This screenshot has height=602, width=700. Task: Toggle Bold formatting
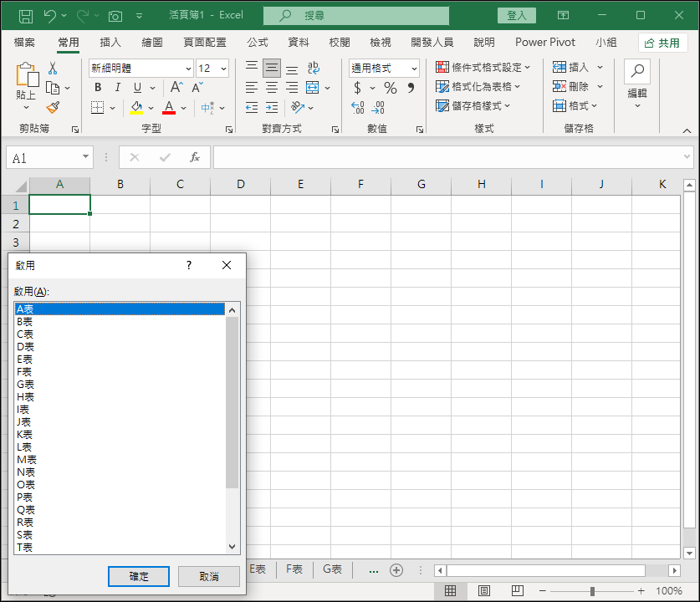(x=98, y=88)
